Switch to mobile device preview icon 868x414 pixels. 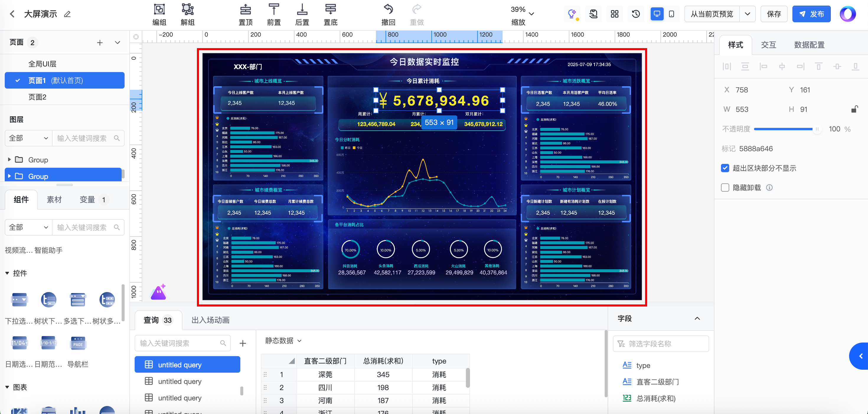click(671, 14)
